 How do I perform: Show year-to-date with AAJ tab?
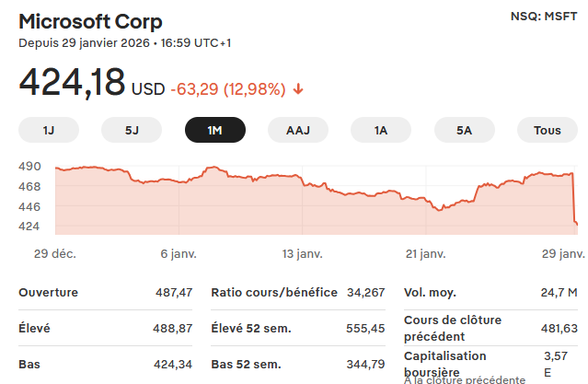tap(298, 130)
